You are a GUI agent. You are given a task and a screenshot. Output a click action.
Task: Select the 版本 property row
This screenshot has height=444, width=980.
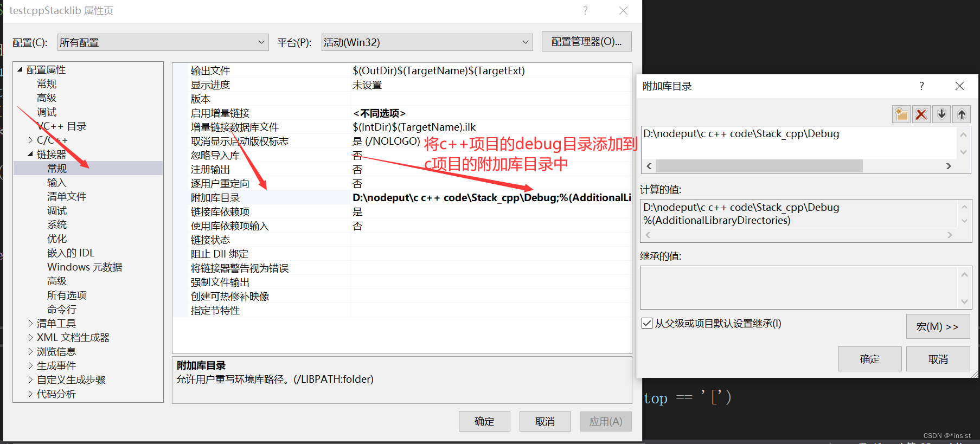(x=402, y=99)
